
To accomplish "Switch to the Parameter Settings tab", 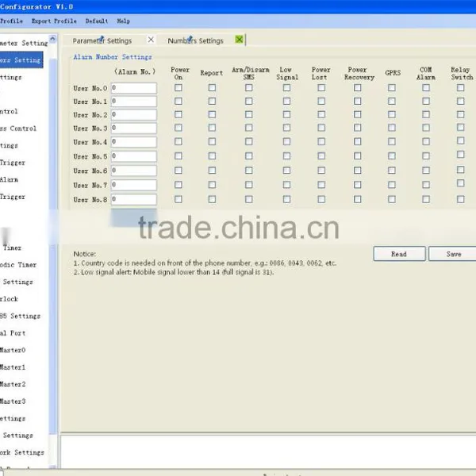I will pos(102,40).
